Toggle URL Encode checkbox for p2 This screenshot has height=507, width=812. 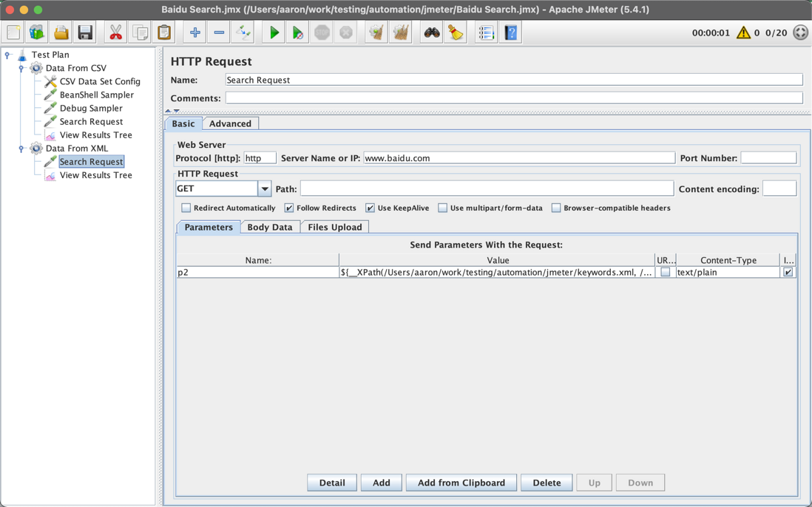(665, 272)
